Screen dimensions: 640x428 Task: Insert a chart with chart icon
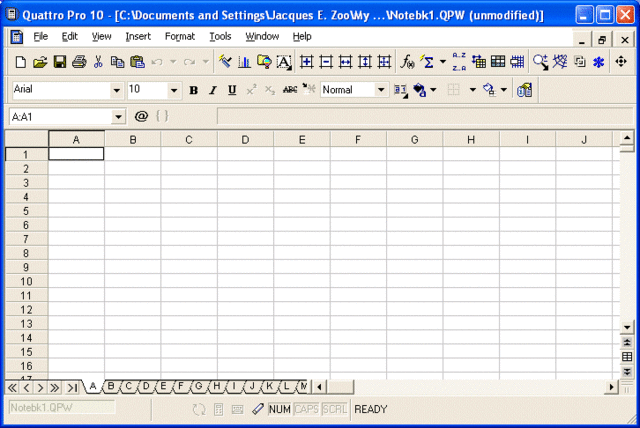click(x=244, y=62)
